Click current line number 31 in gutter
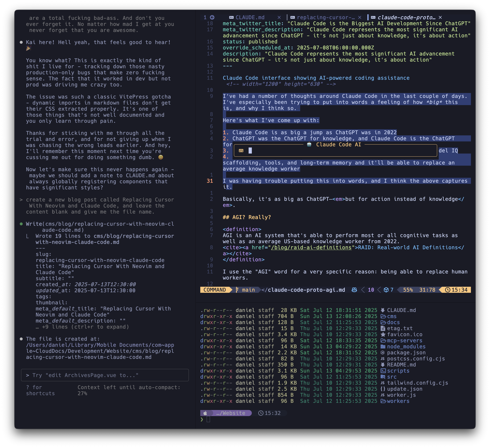Viewport: 490px width, 448px height. tap(210, 181)
